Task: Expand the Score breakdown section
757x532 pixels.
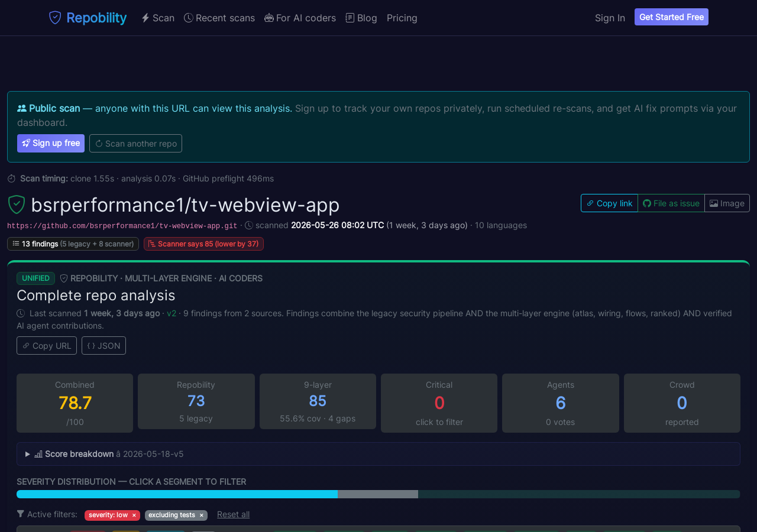Action: tap(378, 454)
